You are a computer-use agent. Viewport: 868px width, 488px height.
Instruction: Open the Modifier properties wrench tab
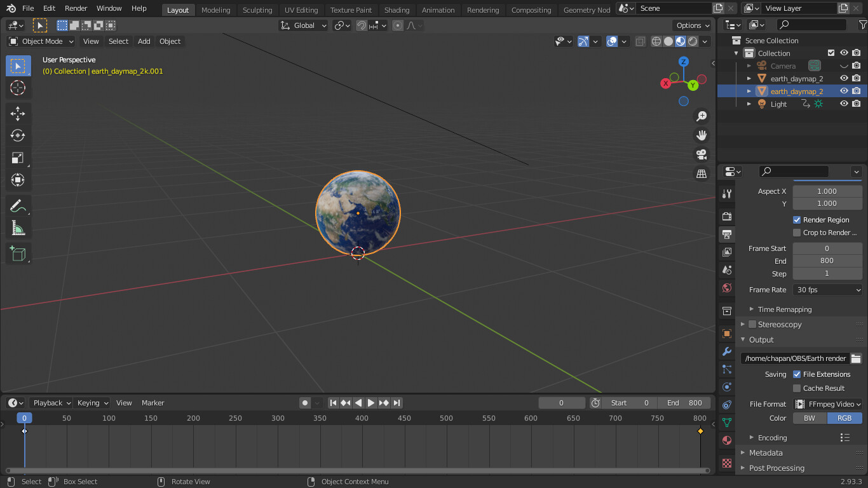pyautogui.click(x=727, y=351)
